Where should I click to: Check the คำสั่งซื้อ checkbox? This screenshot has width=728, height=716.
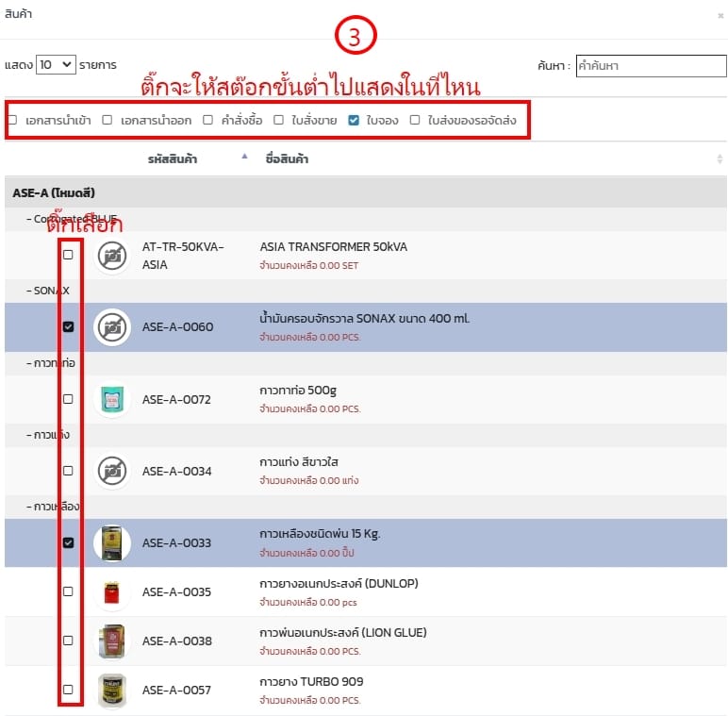pos(207,120)
